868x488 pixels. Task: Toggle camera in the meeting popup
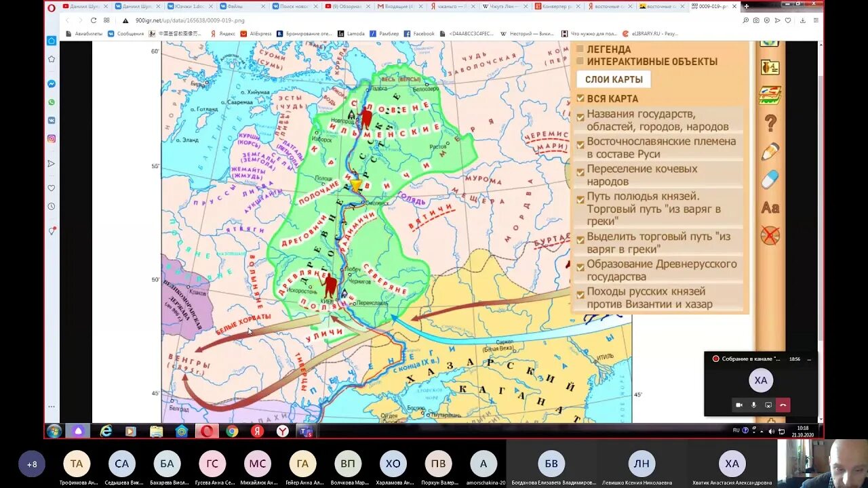coord(739,405)
